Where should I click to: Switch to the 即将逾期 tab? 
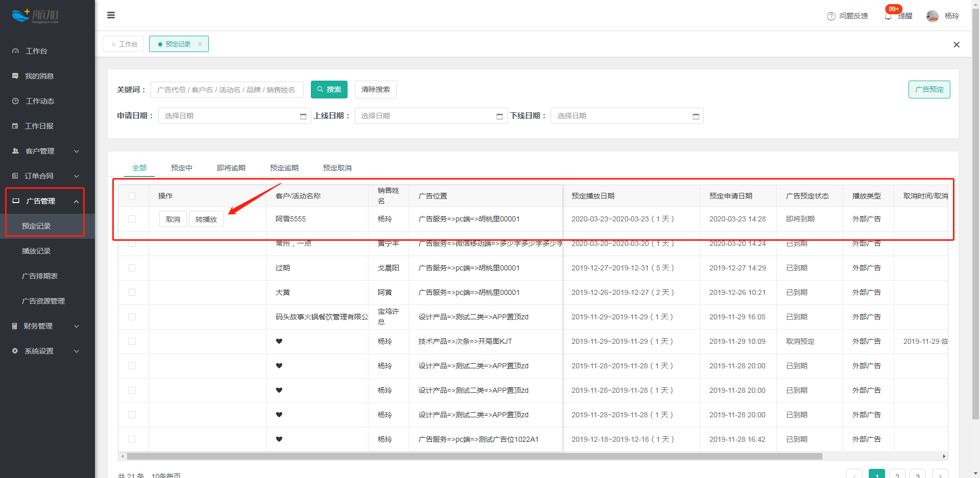[x=231, y=168]
